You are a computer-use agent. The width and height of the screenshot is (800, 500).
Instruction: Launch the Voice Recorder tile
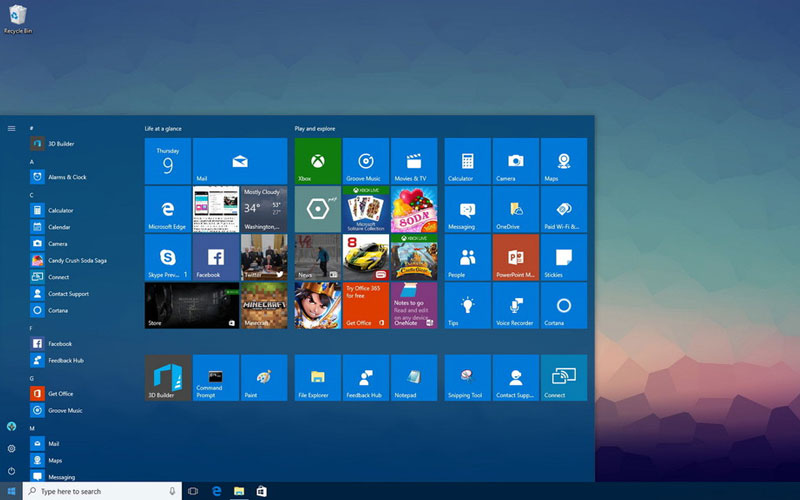515,305
